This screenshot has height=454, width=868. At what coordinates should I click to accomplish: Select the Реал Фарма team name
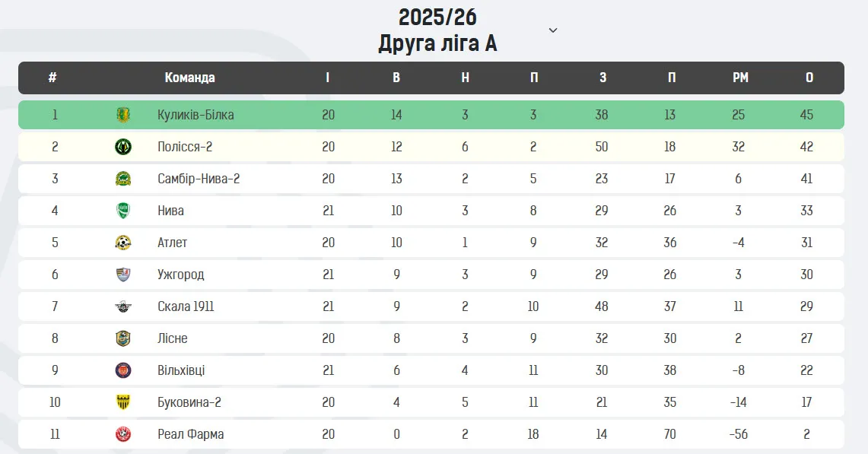point(190,434)
